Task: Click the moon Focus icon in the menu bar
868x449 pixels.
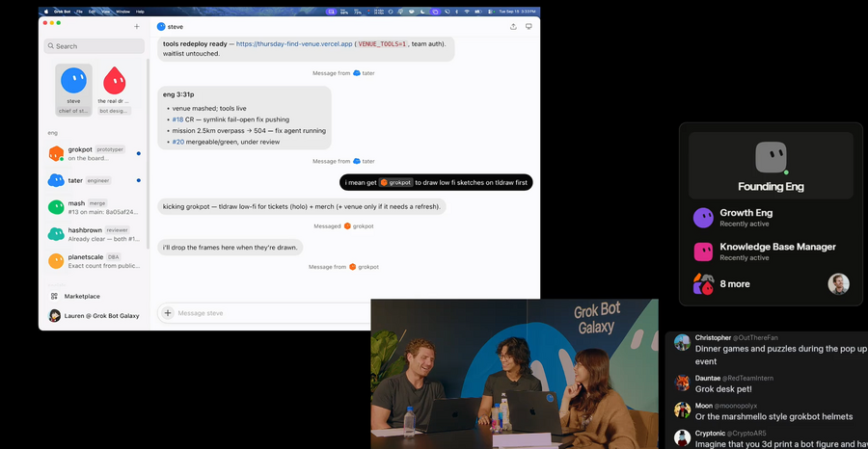Action: tap(422, 11)
